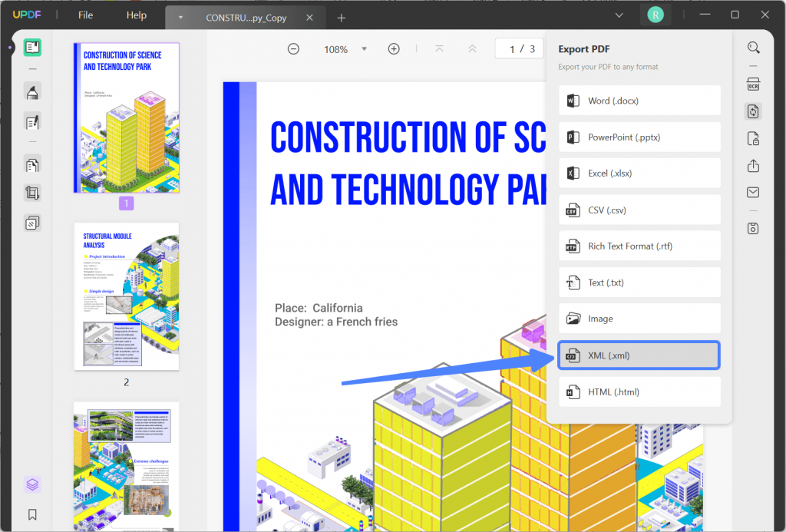Open the Help menu
Viewport: 786px width, 532px height.
(x=136, y=14)
